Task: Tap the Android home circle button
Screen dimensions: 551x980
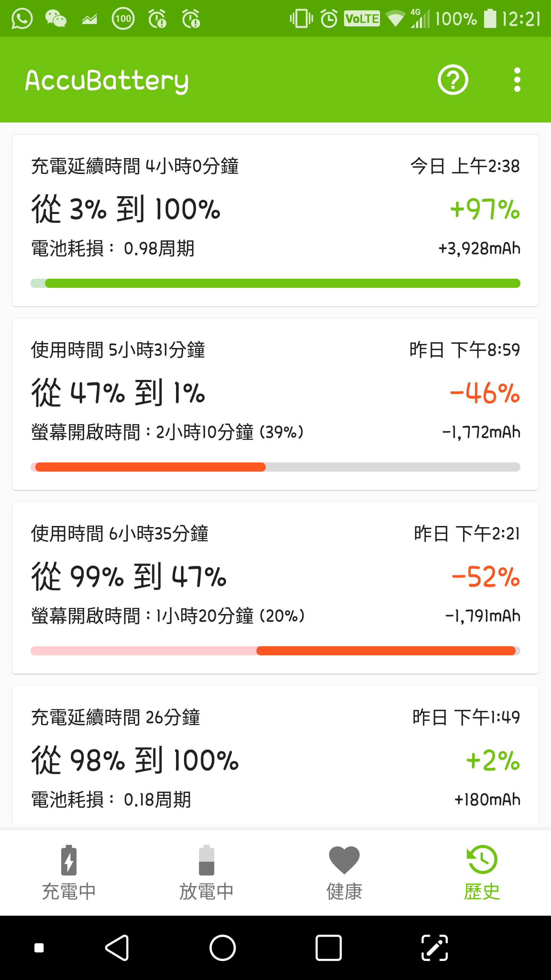Action: [222, 948]
